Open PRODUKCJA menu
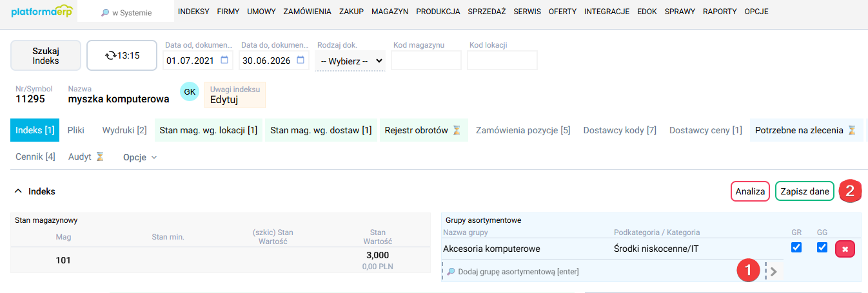Screen dimensions: 868x293 [438, 12]
